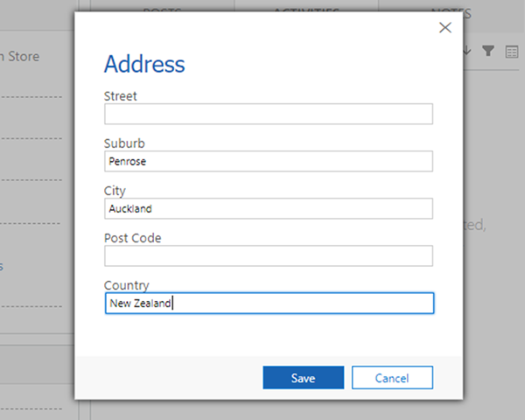Cancel the address edit

point(392,378)
